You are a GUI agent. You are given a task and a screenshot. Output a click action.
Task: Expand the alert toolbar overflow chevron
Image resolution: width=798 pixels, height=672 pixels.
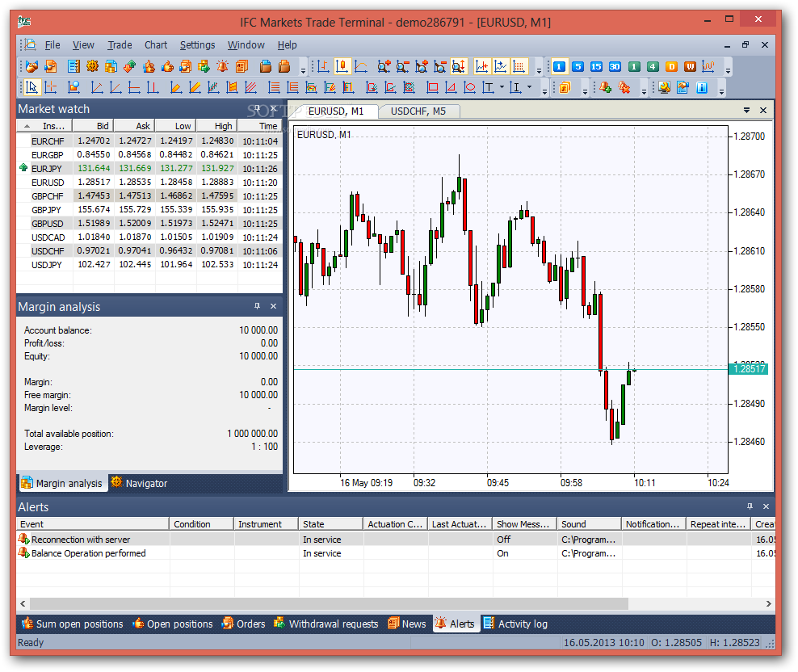tap(644, 91)
